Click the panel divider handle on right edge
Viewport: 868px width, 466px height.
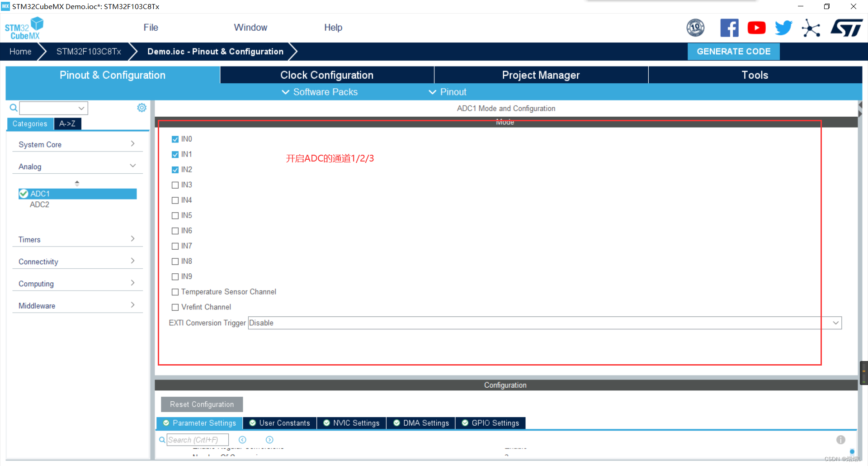[864, 373]
